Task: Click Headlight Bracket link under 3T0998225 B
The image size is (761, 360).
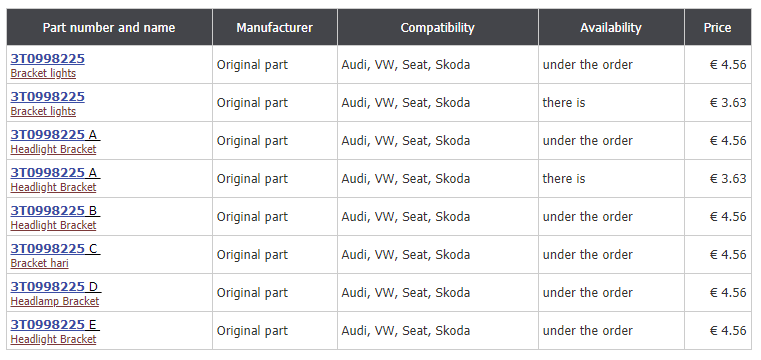Action: (53, 225)
